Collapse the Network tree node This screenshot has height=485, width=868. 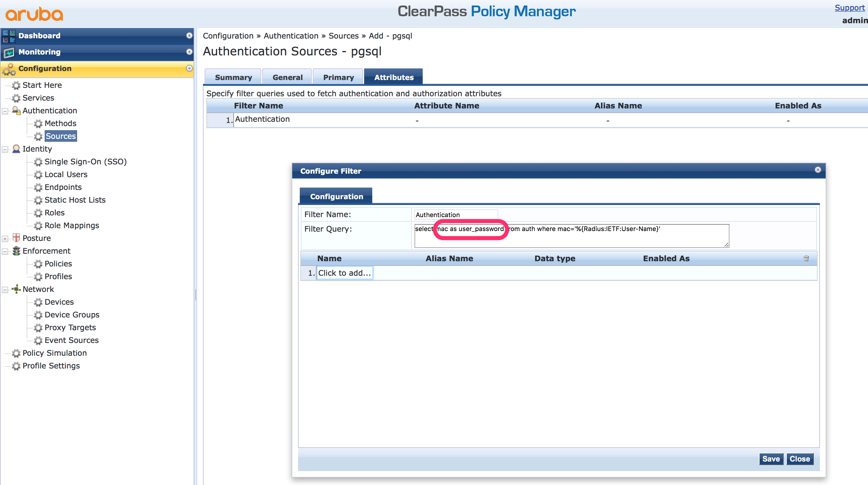pyautogui.click(x=5, y=290)
